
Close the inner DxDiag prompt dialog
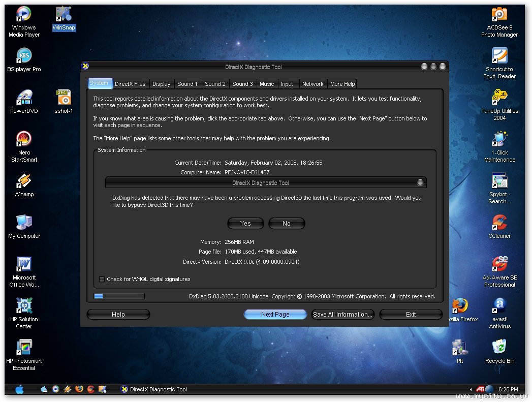click(420, 182)
